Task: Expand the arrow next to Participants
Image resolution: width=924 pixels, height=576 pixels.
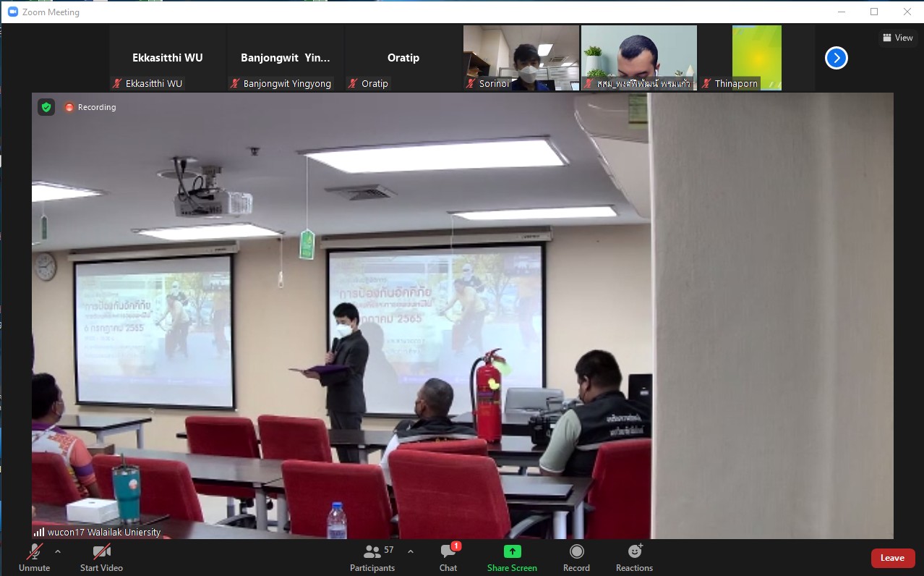Action: (x=411, y=551)
